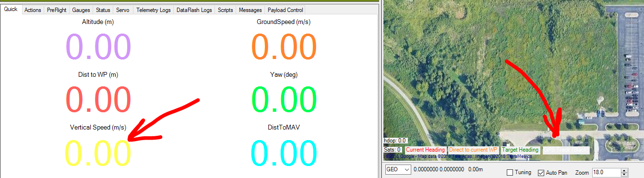This screenshot has width=644, height=178.
Task: Click the Zoom value field showing 18.0
Action: pos(606,172)
